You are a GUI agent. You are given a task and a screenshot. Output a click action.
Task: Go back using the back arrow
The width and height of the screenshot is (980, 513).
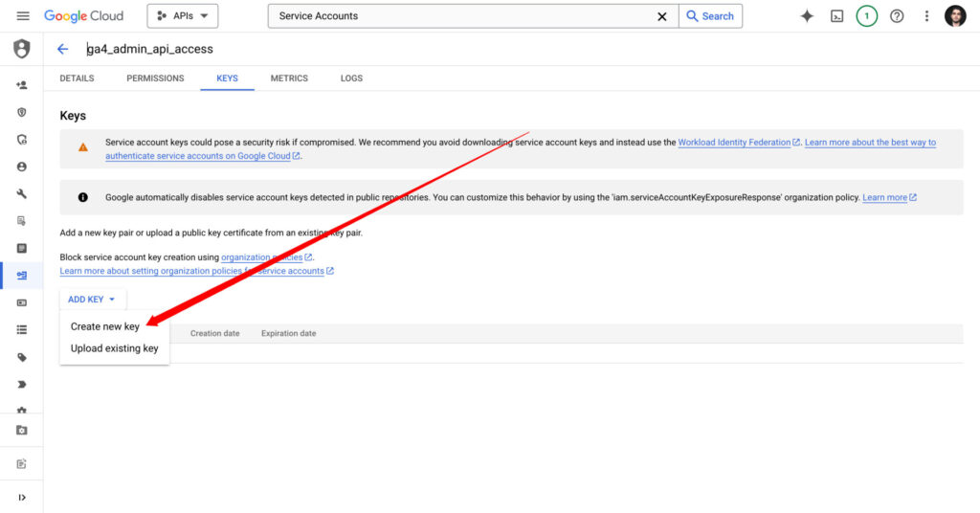pos(63,49)
